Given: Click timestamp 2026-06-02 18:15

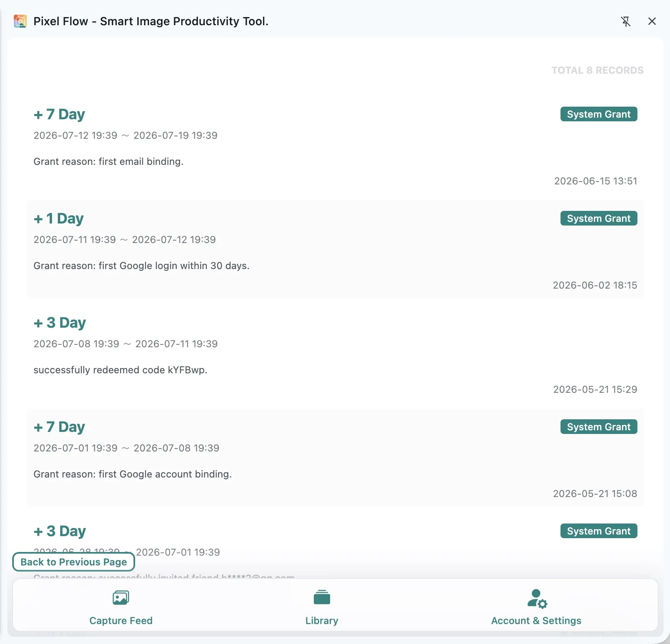Looking at the screenshot, I should click(x=595, y=285).
